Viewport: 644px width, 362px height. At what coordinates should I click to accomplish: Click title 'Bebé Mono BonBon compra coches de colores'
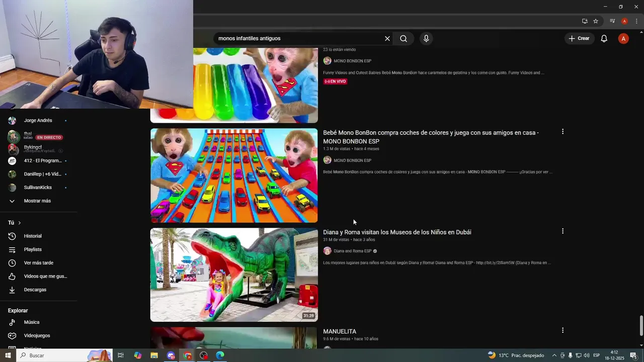click(431, 137)
